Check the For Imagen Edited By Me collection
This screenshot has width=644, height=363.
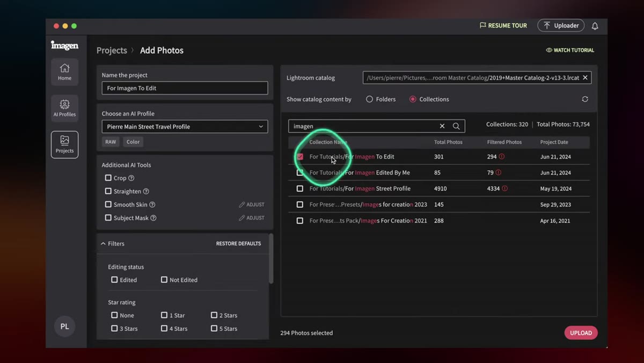pyautogui.click(x=300, y=173)
